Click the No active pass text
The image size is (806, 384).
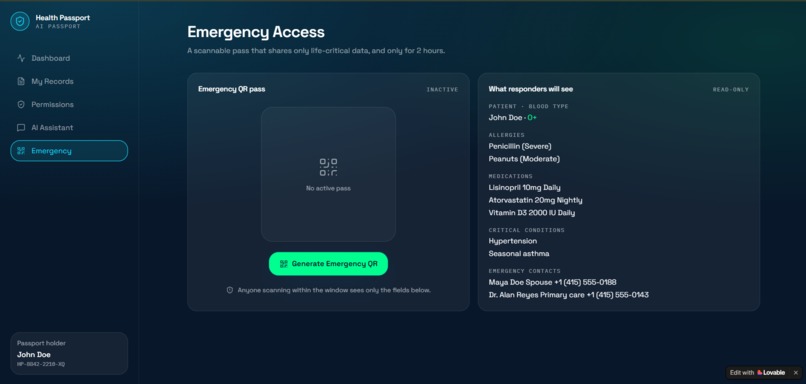pos(328,189)
